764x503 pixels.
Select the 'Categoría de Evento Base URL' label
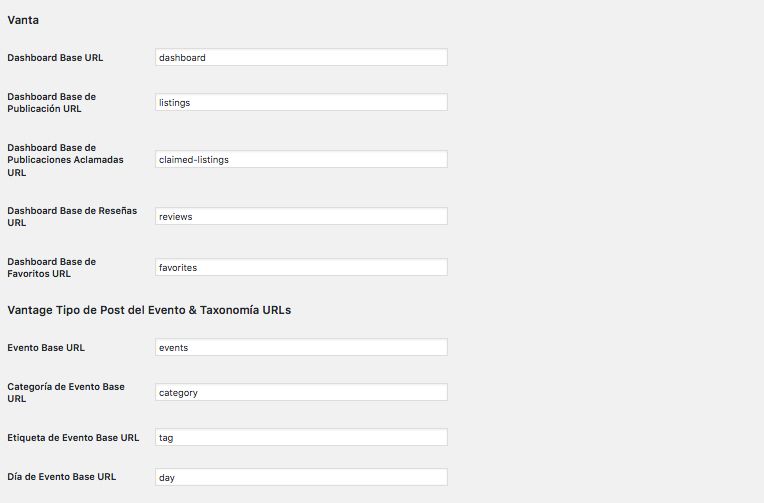66,392
